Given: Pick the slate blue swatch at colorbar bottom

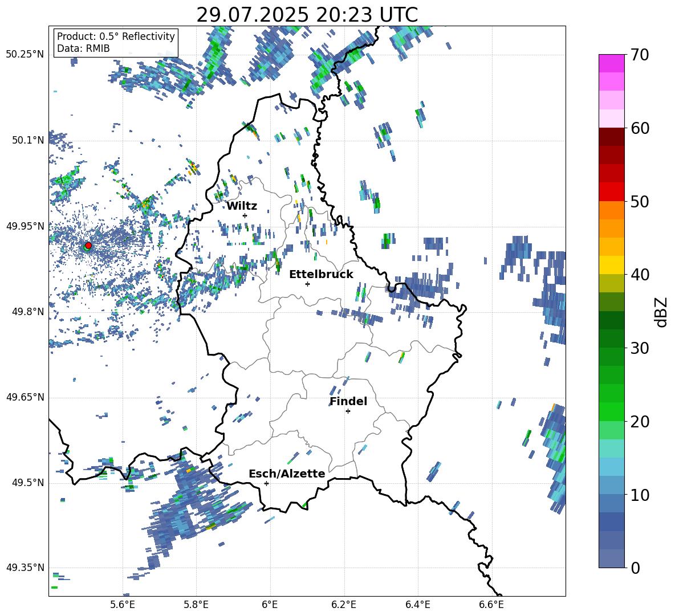Looking at the screenshot, I should (611, 558).
